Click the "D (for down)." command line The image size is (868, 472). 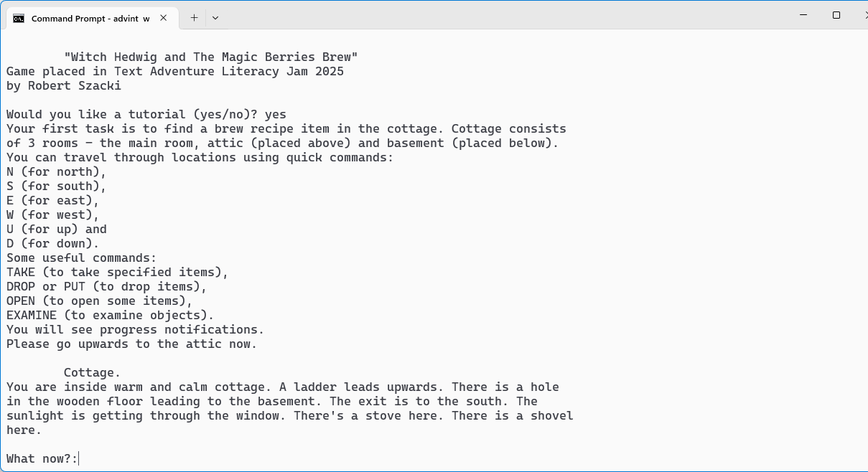tap(53, 243)
